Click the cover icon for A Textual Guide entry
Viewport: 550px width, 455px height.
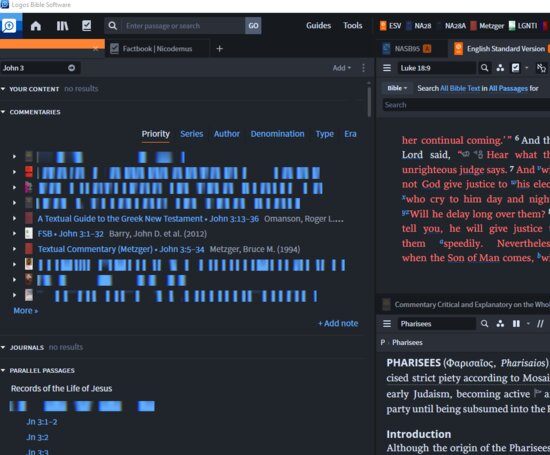pyautogui.click(x=29, y=218)
